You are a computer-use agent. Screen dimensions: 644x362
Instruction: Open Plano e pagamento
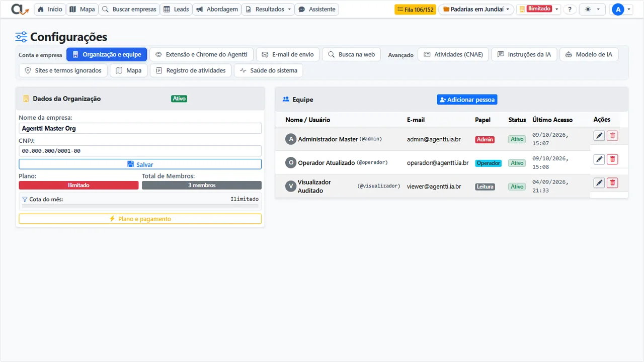pyautogui.click(x=140, y=219)
